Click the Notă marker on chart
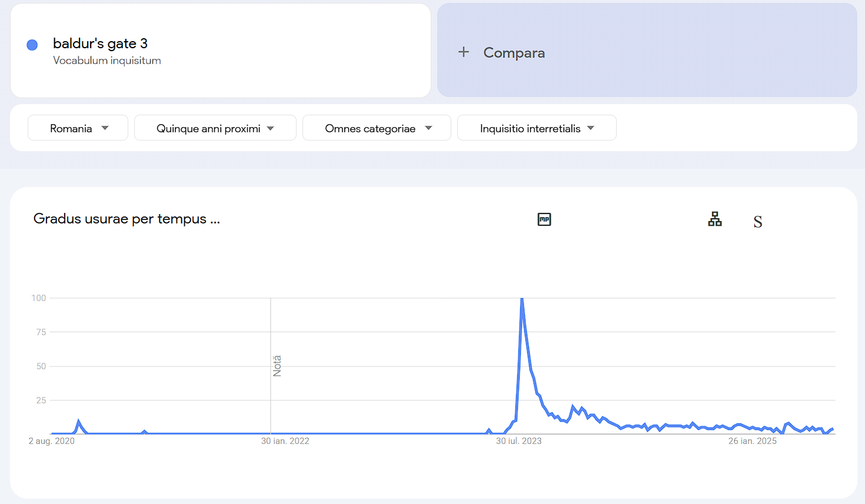 [277, 366]
